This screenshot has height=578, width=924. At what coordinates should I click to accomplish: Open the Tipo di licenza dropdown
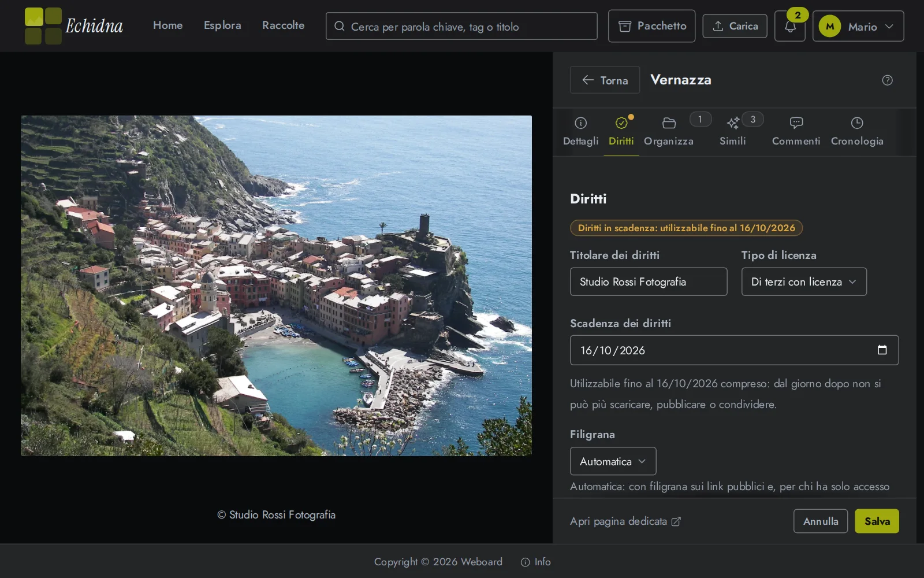(x=804, y=281)
